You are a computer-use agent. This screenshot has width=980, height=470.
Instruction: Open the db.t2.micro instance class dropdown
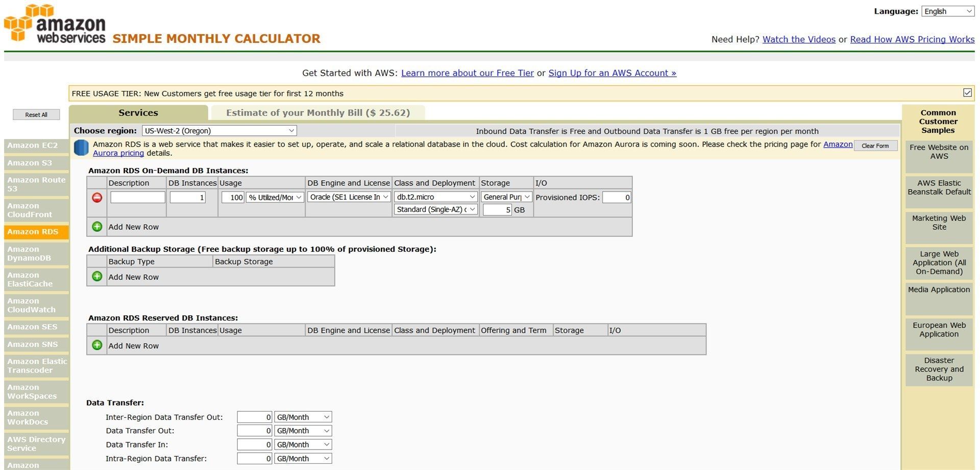[436, 197]
